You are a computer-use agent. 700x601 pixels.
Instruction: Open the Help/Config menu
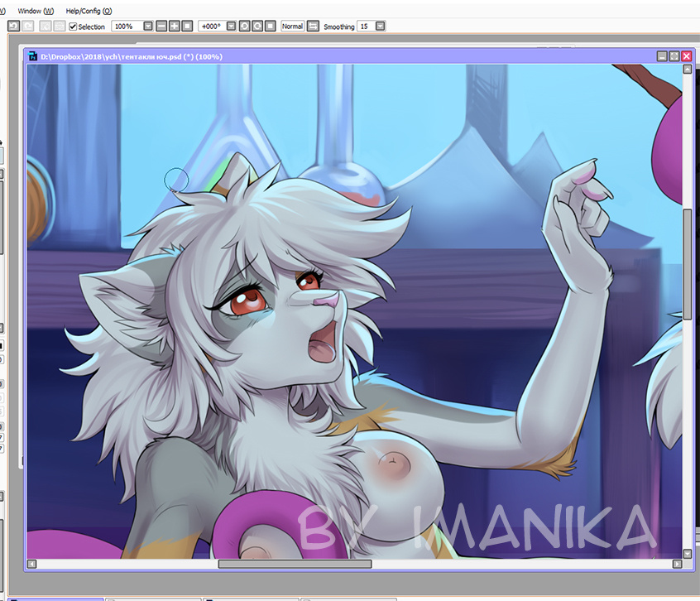click(89, 11)
